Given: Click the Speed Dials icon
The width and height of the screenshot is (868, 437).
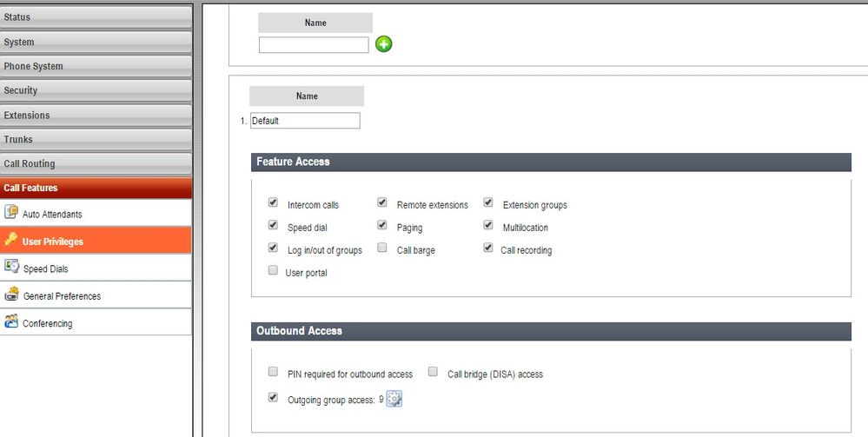Looking at the screenshot, I should 11,268.
